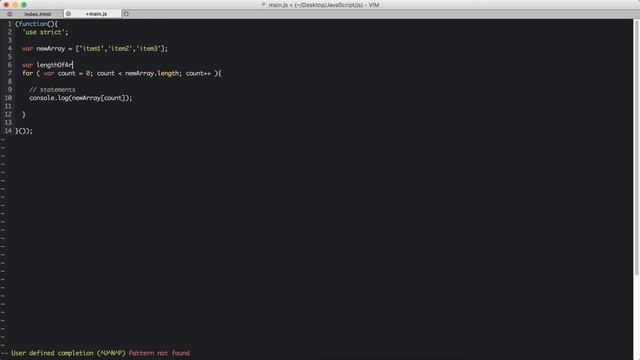Click the newArray variable declaration name
Viewport: 640px width, 360px height.
(x=51, y=49)
